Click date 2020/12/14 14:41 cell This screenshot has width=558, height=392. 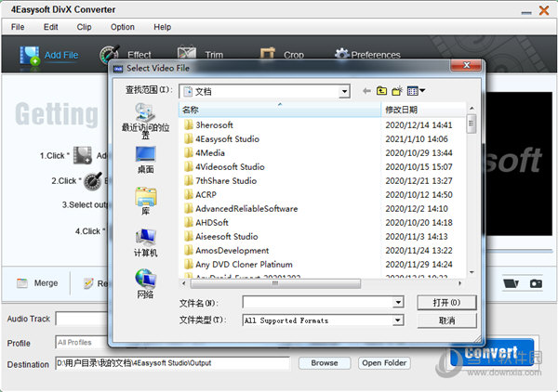click(x=418, y=125)
